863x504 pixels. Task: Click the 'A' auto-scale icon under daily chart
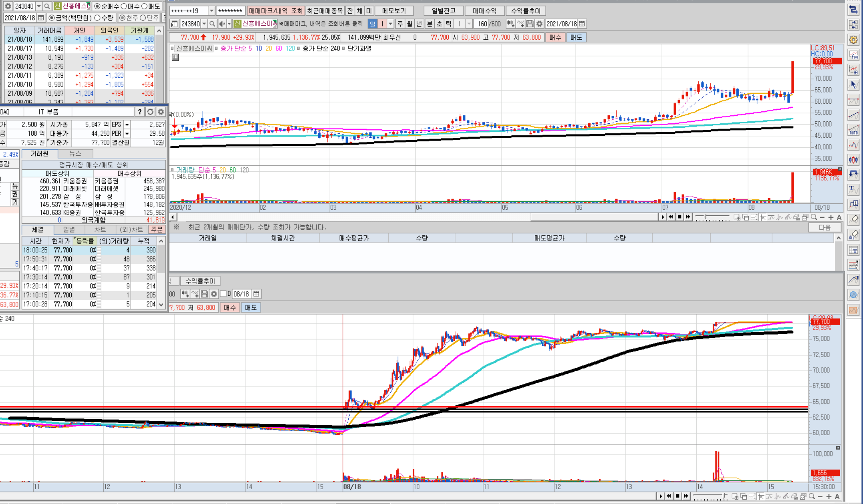point(839,217)
